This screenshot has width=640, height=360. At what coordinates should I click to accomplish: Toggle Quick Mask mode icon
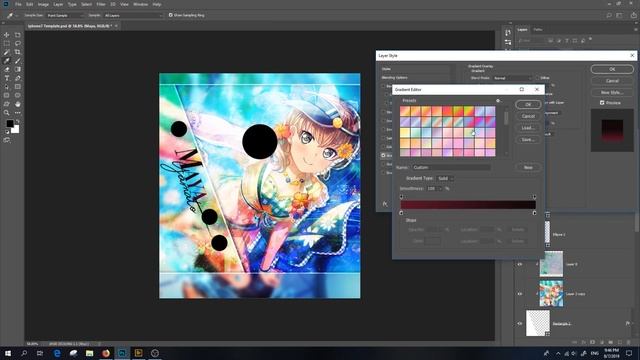[7, 140]
